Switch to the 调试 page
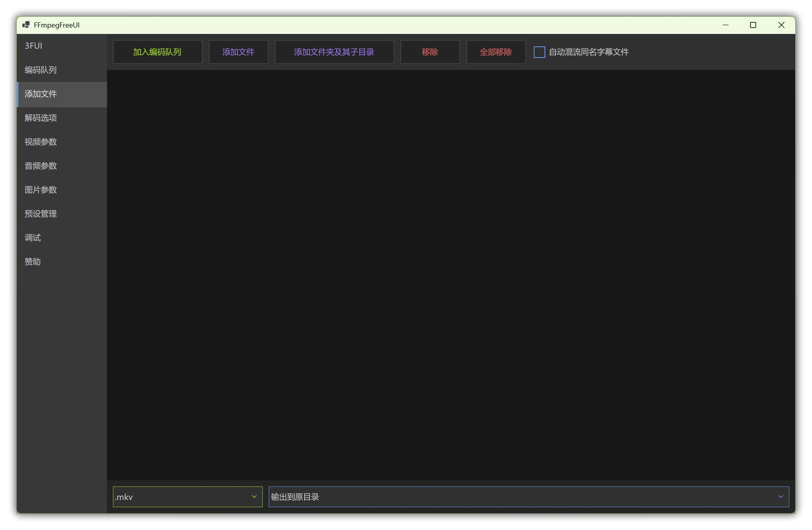The image size is (812, 530). [62, 238]
